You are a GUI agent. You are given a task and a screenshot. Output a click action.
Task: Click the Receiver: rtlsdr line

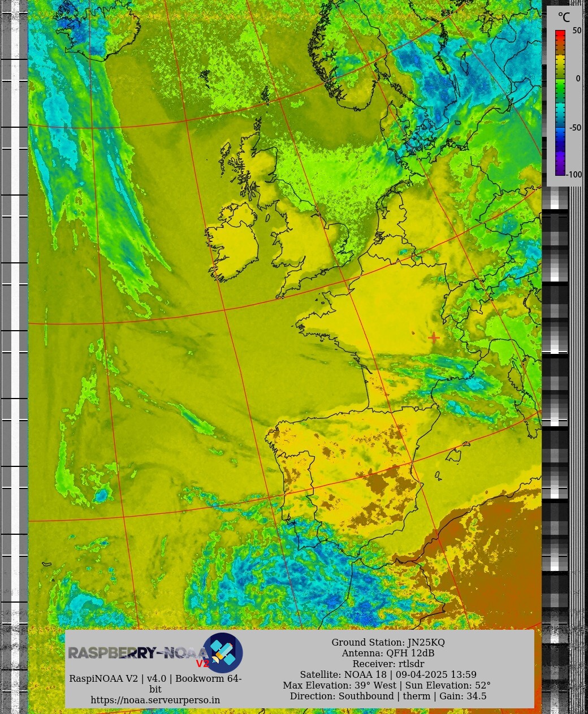pyautogui.click(x=388, y=664)
